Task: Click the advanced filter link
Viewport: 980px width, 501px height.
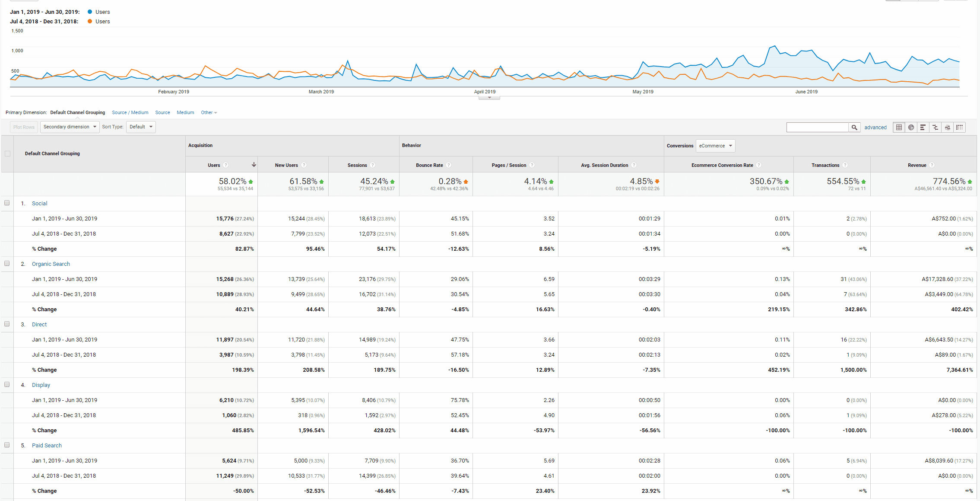Action: pyautogui.click(x=875, y=128)
